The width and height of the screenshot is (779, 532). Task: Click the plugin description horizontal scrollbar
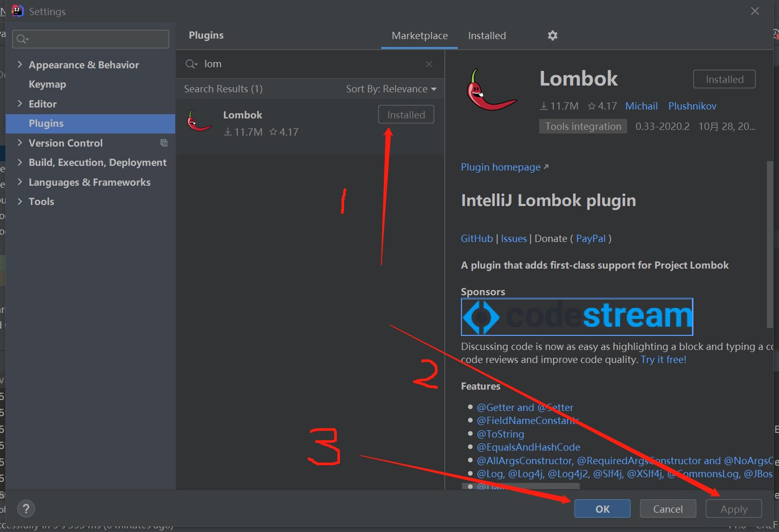[x=520, y=486]
